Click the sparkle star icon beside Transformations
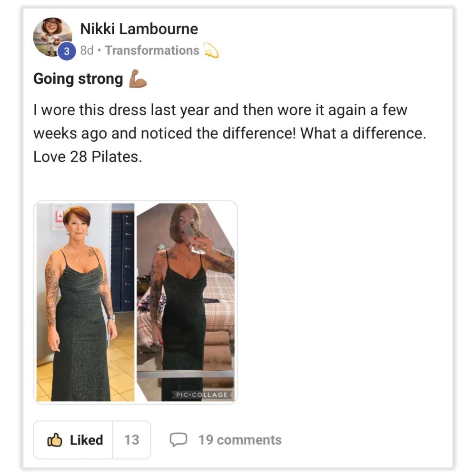The height and width of the screenshot is (476, 476). [210, 50]
